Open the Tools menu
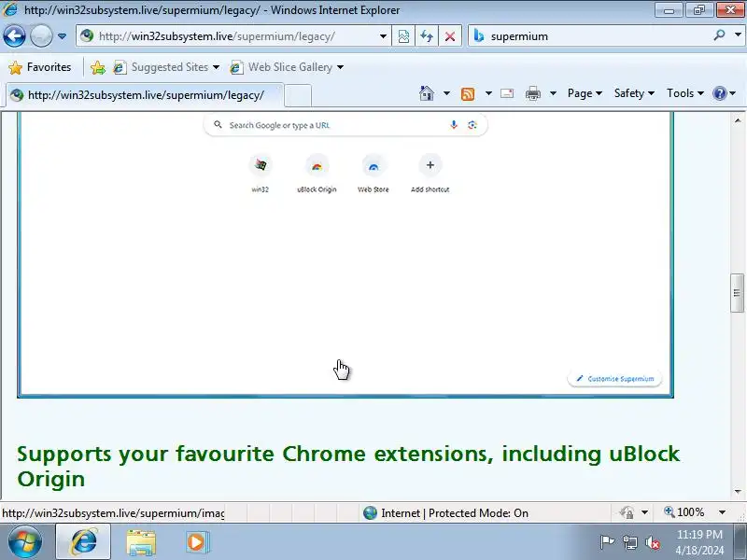This screenshot has width=747, height=560. click(x=685, y=93)
